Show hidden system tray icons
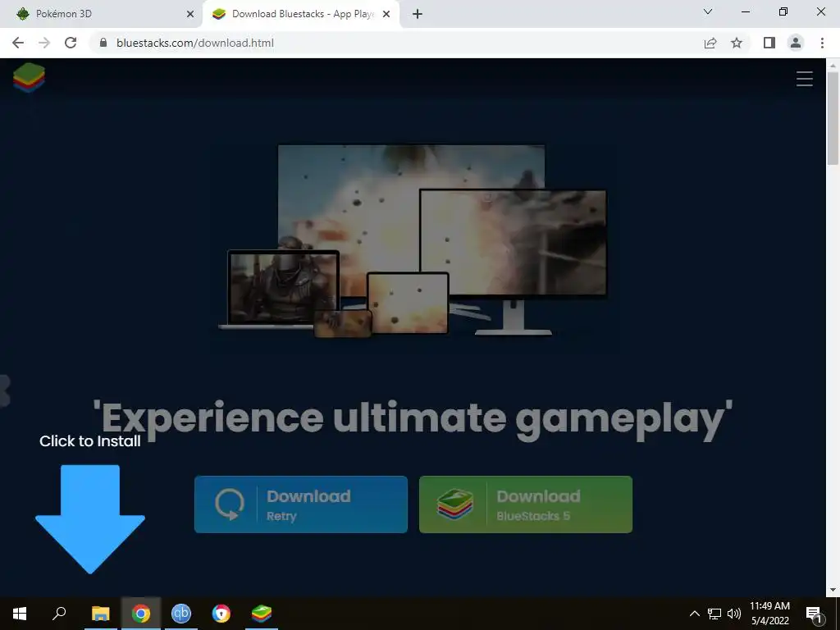 pyautogui.click(x=694, y=614)
